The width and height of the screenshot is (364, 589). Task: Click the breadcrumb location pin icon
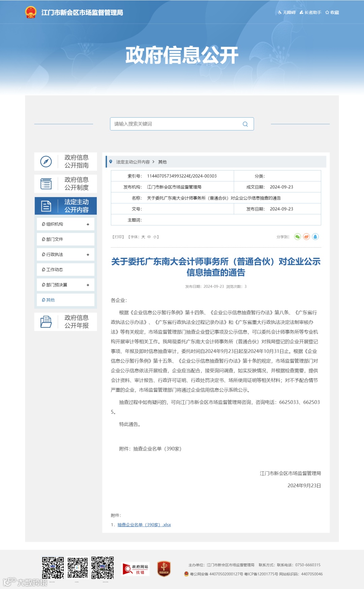(x=111, y=162)
